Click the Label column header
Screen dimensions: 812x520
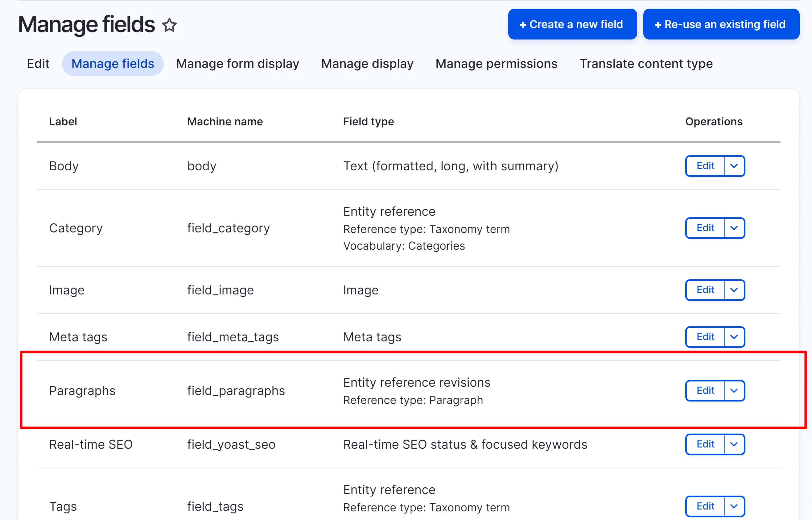pyautogui.click(x=63, y=122)
